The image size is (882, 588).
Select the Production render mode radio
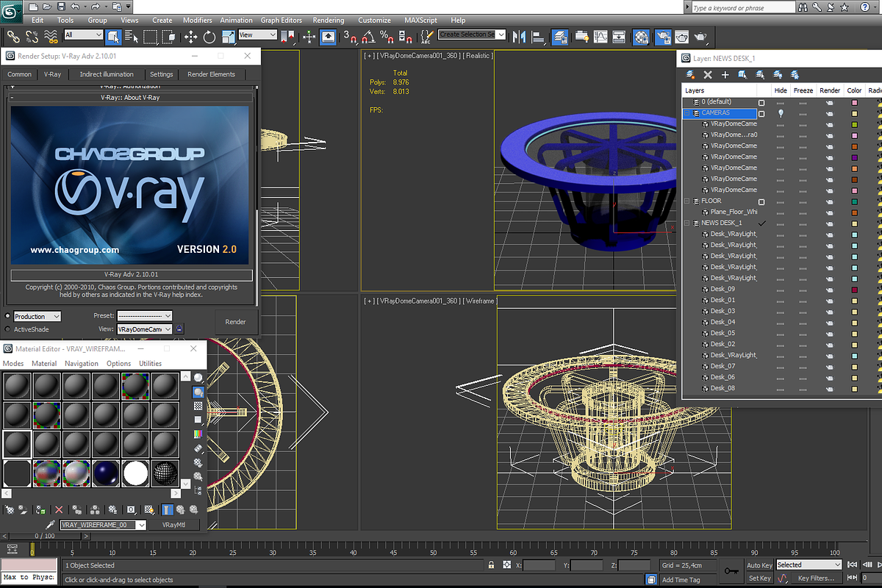tap(8, 316)
